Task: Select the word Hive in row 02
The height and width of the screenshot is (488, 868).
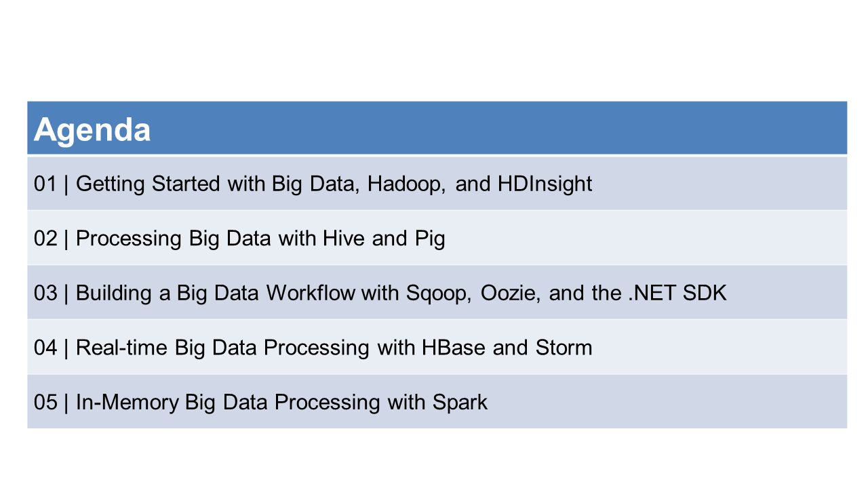Action: (344, 239)
